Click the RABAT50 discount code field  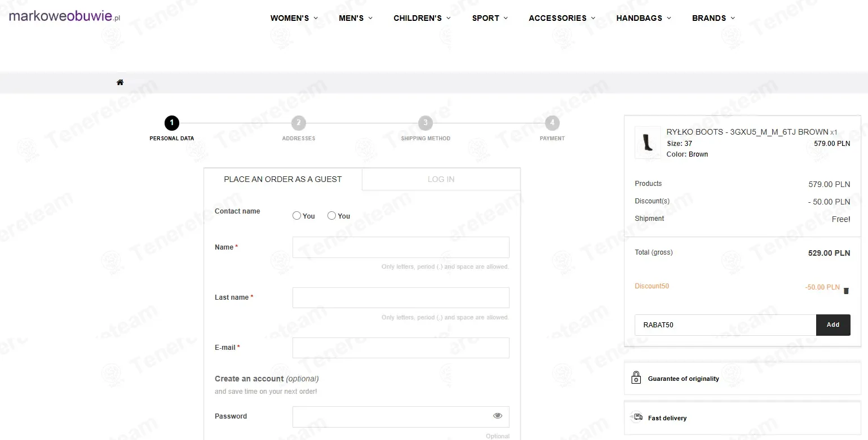[x=725, y=325]
